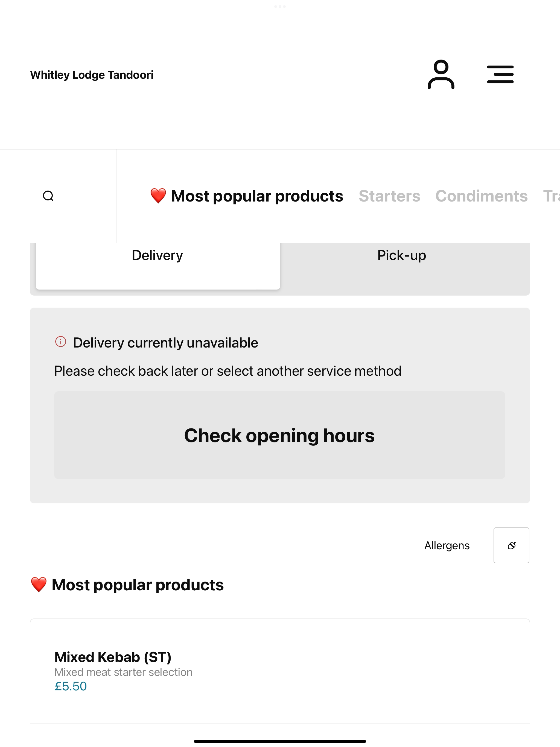This screenshot has width=560, height=747.
Task: Select Most popular products tab
Action: [x=247, y=196]
